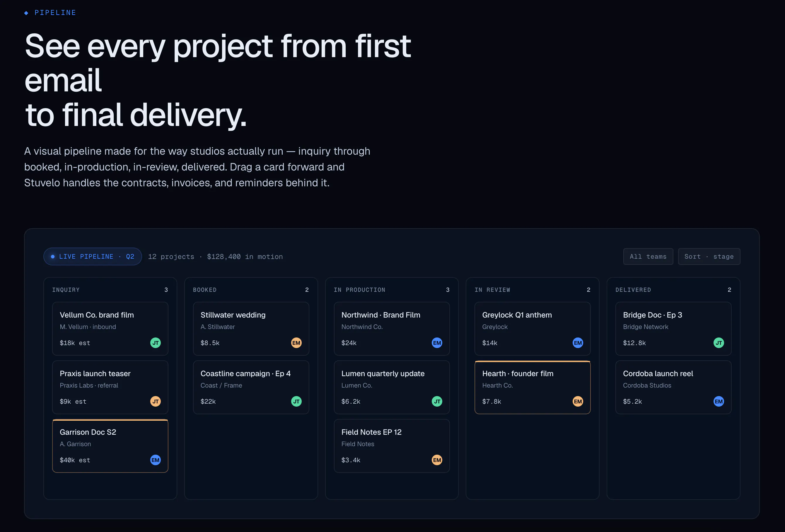Click the JT avatar on Vellum Co. brand film
785x532 pixels.
(155, 343)
